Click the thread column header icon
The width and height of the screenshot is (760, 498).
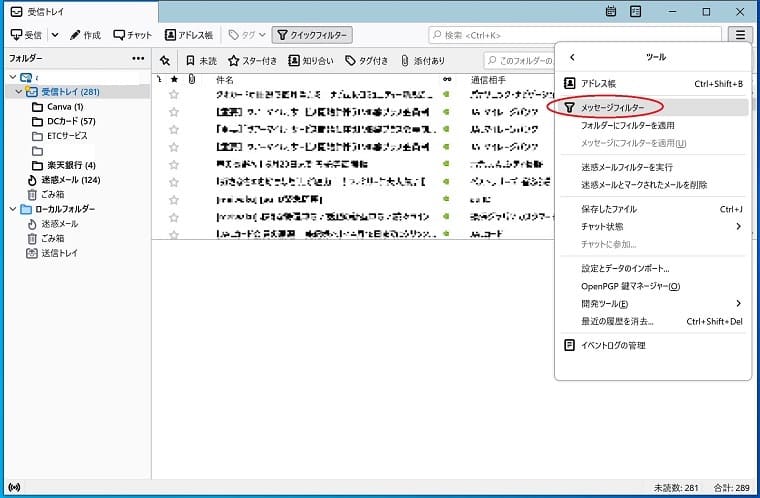click(x=159, y=79)
